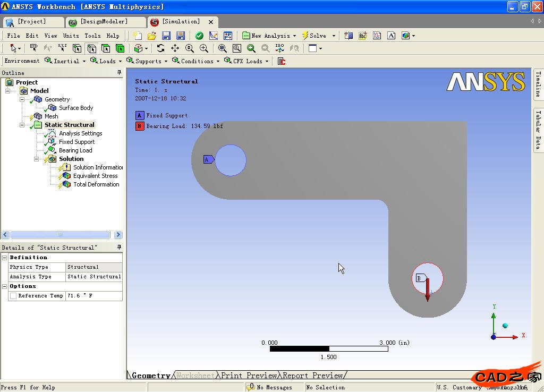Image resolution: width=544 pixels, height=392 pixels.
Task: Collapse the Geometry tree node
Action: coord(22,99)
